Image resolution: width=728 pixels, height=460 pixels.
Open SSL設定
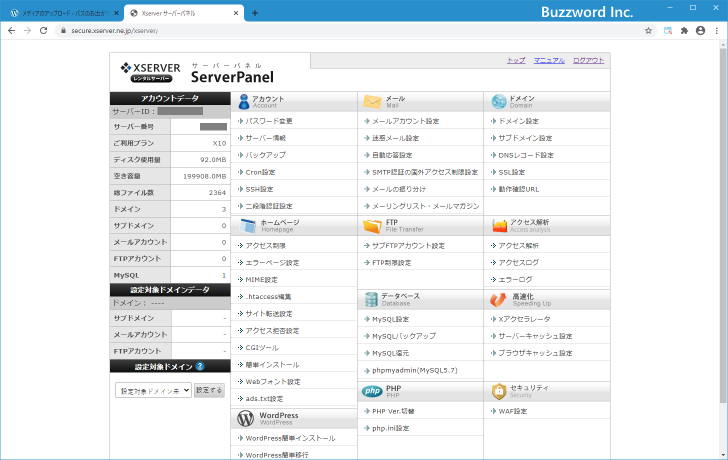(x=512, y=172)
